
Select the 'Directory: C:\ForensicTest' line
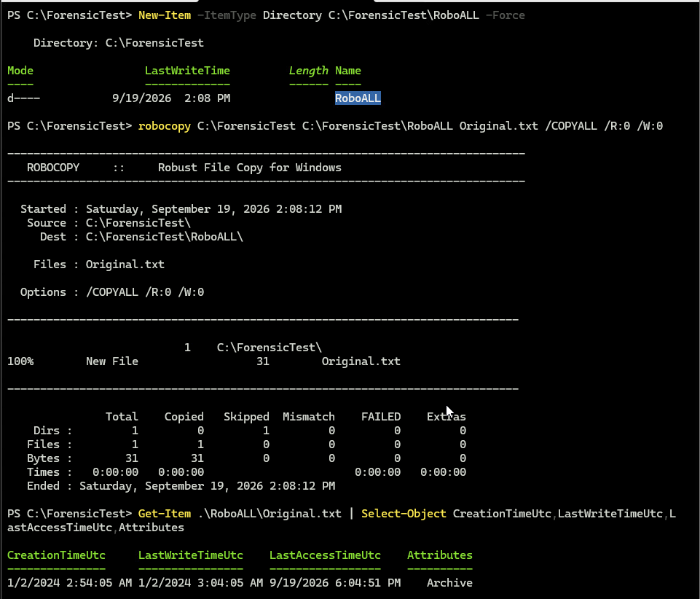pyautogui.click(x=118, y=43)
